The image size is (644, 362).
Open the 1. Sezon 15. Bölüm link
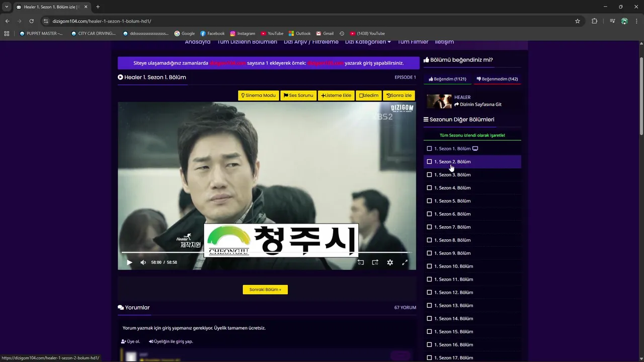click(x=453, y=332)
